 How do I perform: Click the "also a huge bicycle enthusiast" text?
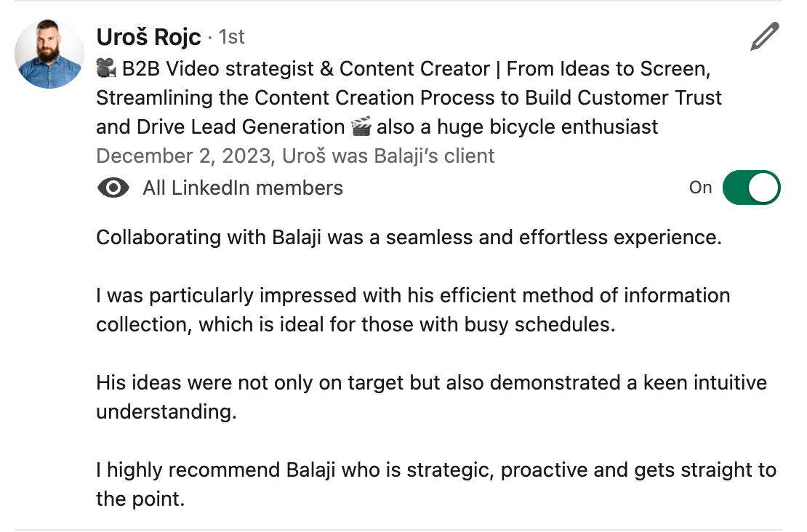pos(517,127)
